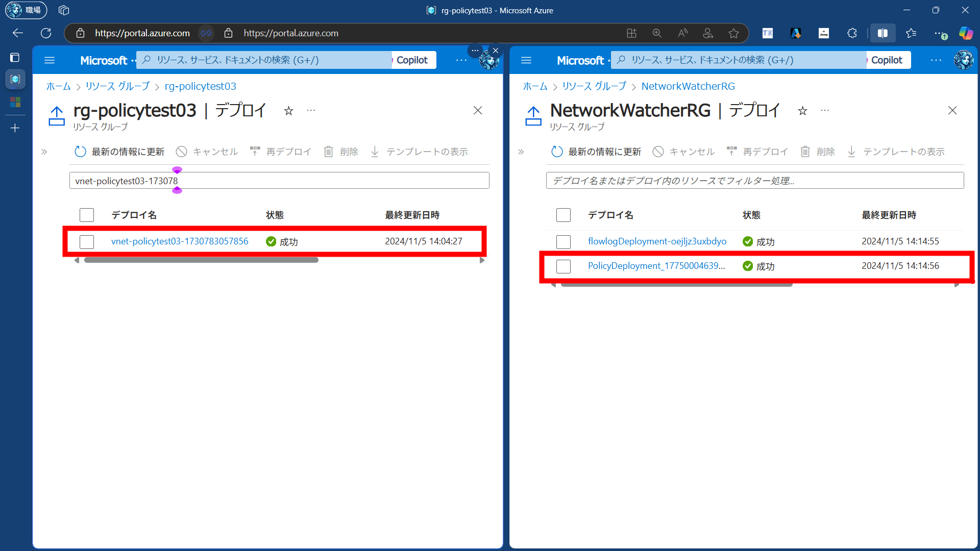Image resolution: width=980 pixels, height=551 pixels.
Task: Click horizontal scrollbar under the left deployment list
Action: [x=201, y=260]
